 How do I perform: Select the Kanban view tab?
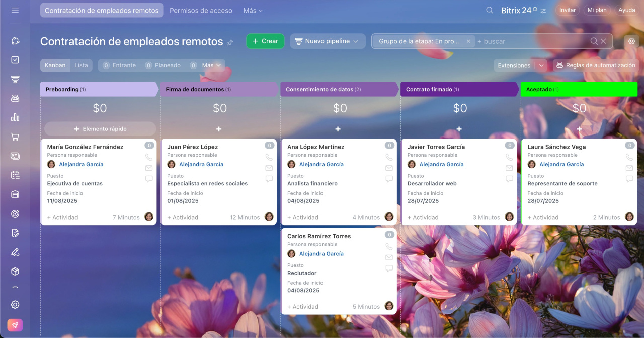coord(55,65)
